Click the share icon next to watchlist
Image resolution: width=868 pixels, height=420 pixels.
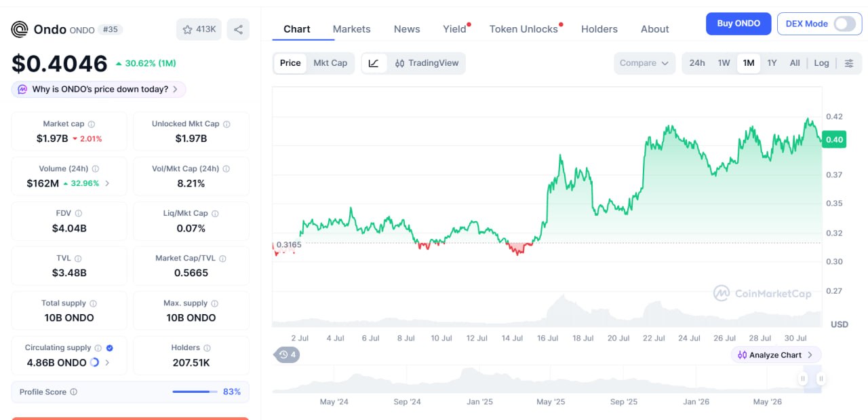[238, 29]
